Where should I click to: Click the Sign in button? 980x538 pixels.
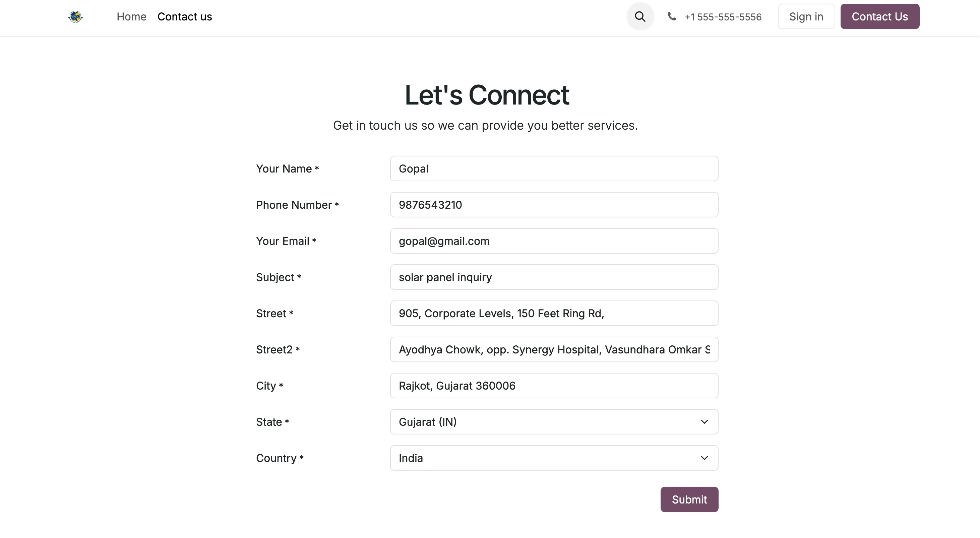[806, 16]
